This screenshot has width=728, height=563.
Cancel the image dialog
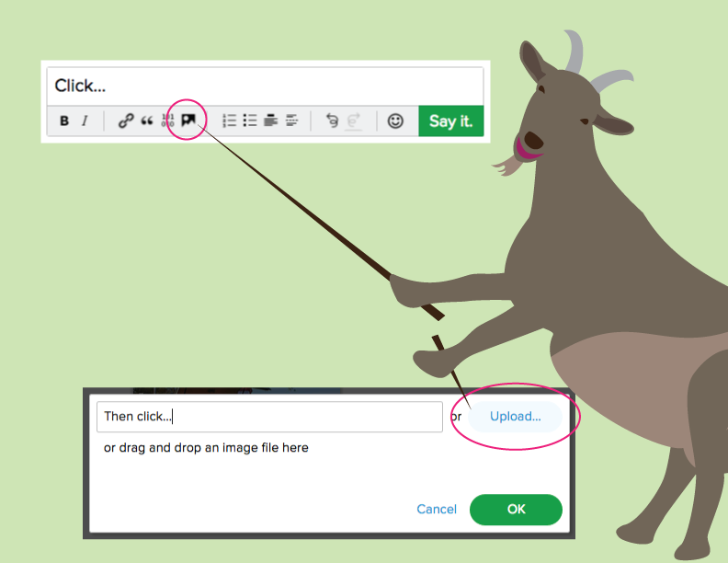(436, 509)
